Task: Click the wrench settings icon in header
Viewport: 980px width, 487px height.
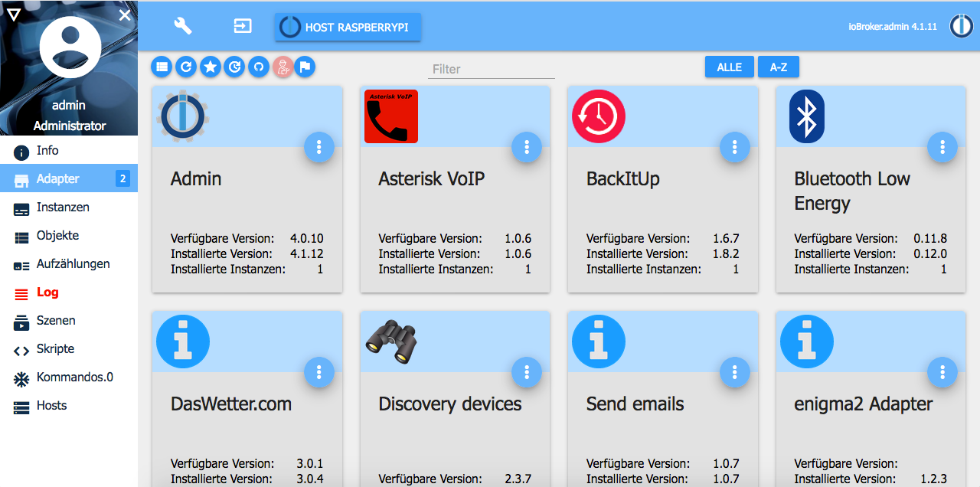Action: pyautogui.click(x=183, y=26)
